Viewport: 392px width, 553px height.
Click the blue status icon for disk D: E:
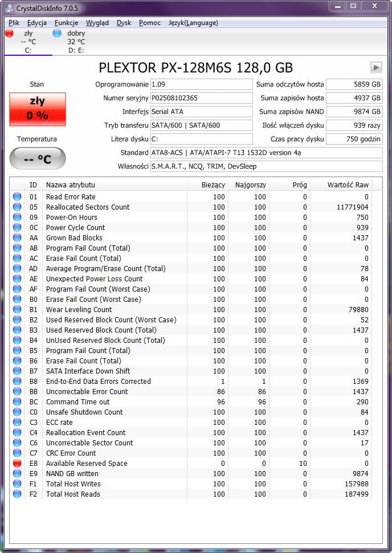tap(57, 33)
